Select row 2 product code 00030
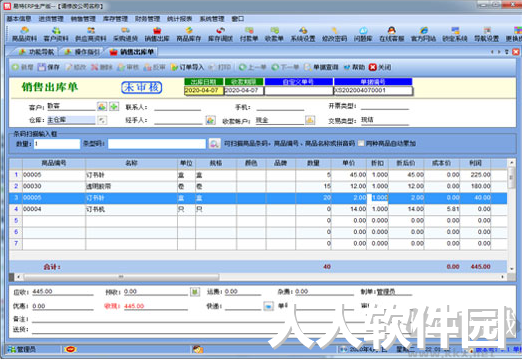Image resolution: width=522 pixels, height=360 pixels. (x=54, y=186)
